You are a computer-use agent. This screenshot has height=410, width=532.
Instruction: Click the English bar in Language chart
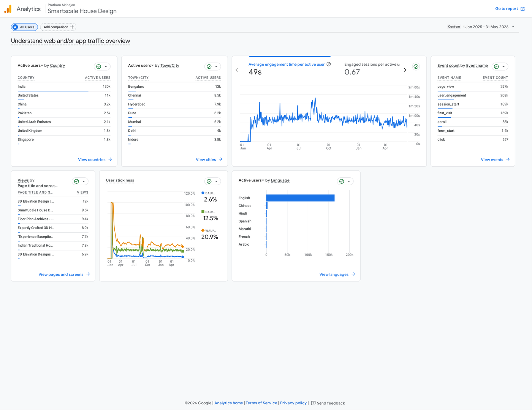(x=300, y=198)
